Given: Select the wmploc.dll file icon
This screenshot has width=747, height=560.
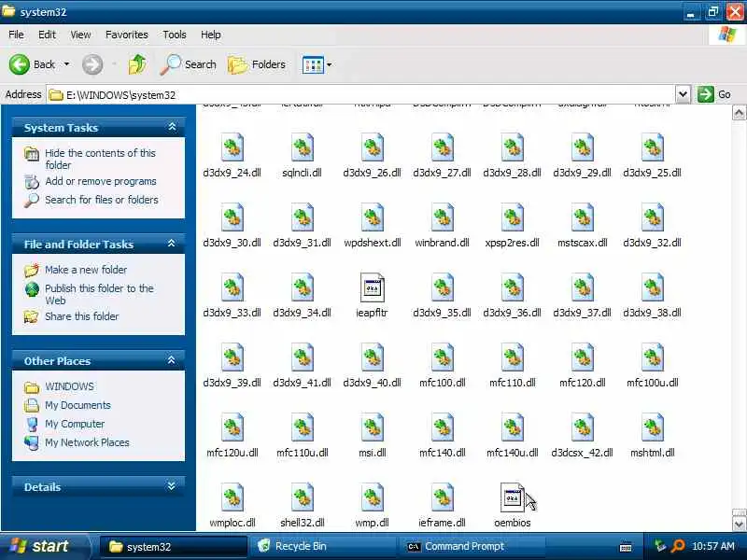Looking at the screenshot, I should coord(233,497).
